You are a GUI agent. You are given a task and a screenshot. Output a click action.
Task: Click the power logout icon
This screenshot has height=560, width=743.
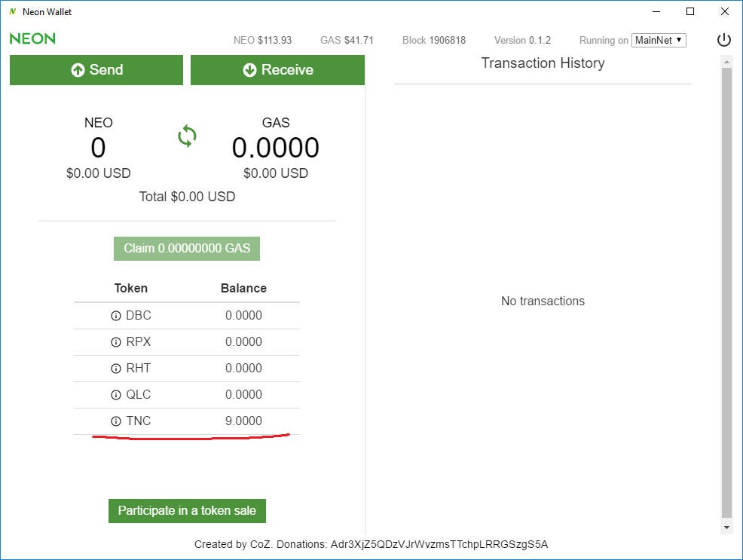(723, 40)
